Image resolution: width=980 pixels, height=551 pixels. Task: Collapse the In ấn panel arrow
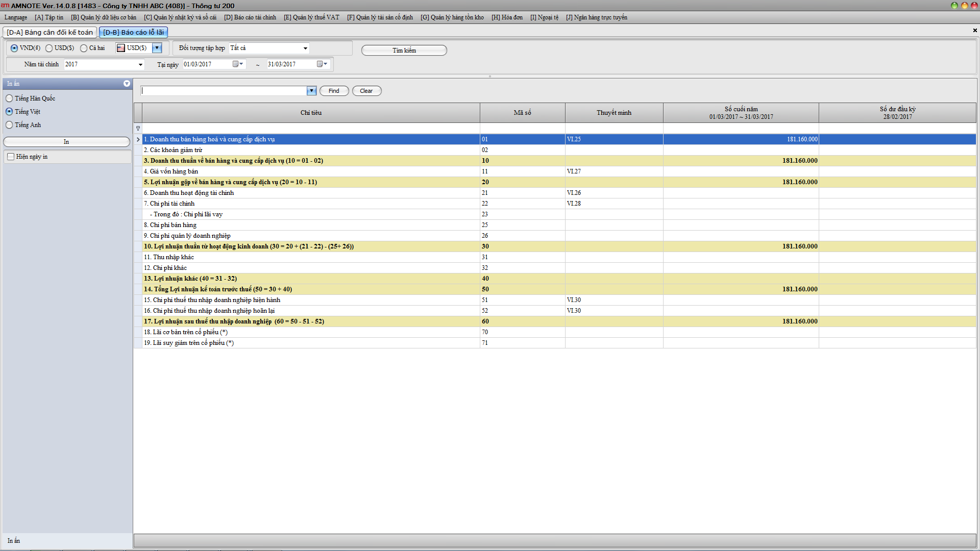coord(127,84)
